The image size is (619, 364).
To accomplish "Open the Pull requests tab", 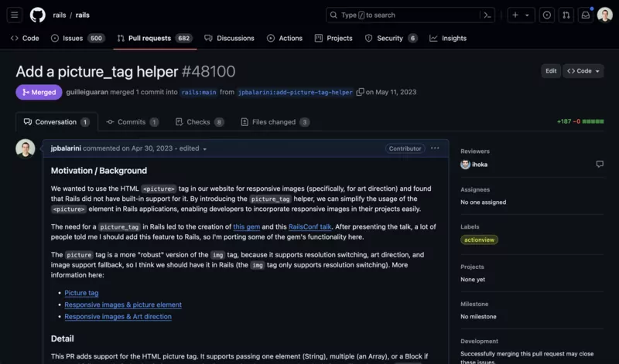I will pos(155,38).
